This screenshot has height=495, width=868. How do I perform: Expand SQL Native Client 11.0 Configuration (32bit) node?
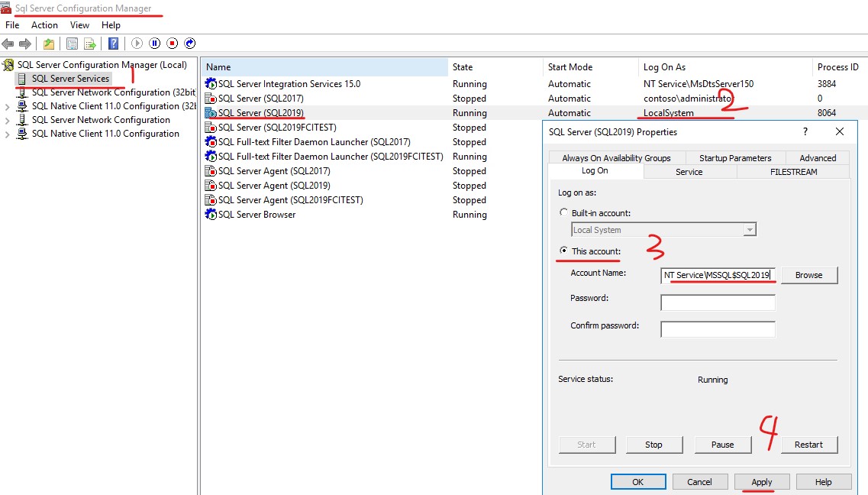7,106
